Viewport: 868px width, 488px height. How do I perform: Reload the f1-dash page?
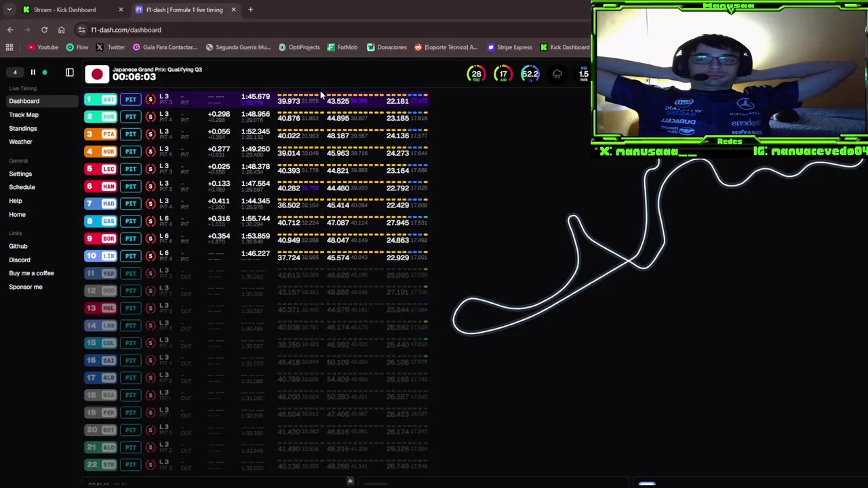[x=44, y=30]
